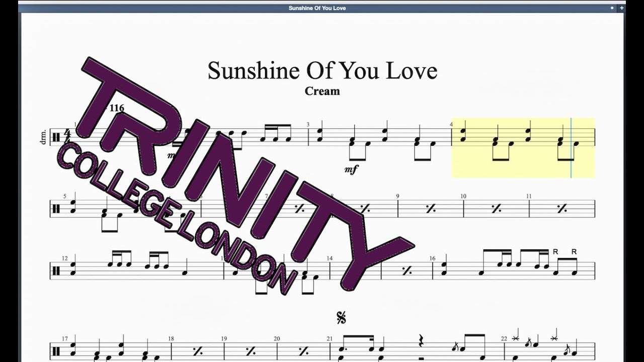Click the repeat-measure sign in bar 9

coord(430,209)
